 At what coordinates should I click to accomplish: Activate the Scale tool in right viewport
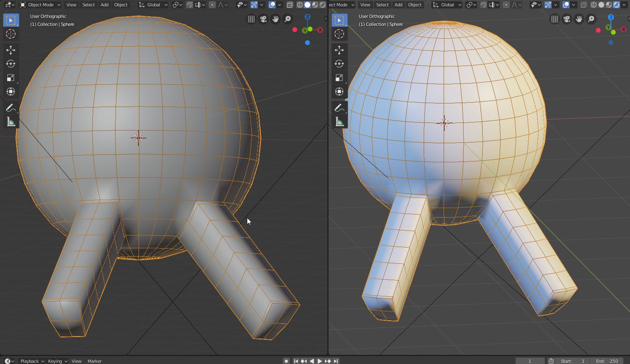pyautogui.click(x=339, y=78)
